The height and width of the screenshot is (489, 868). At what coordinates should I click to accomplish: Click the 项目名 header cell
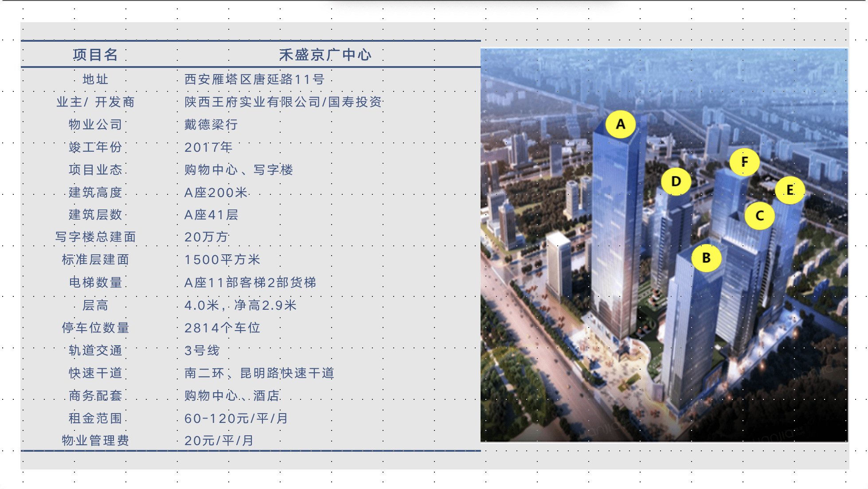[95, 55]
